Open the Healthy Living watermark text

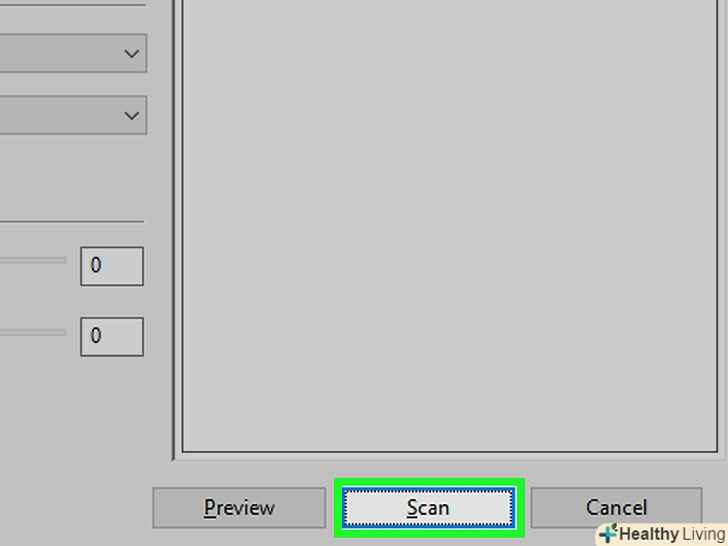(672, 534)
